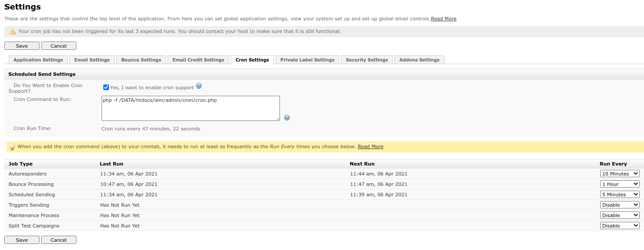Open Bounce Processing Run Every dropdown
Screen dimensions: 644x250
[620, 184]
